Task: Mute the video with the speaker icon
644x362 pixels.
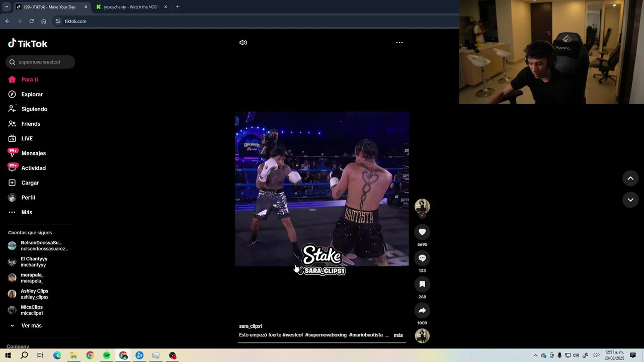Action: coord(243,43)
